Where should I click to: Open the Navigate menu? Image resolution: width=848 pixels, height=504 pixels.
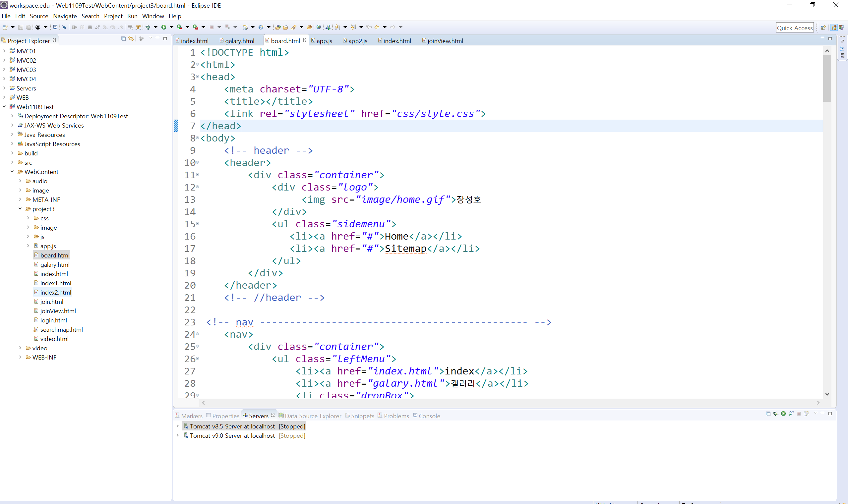pyautogui.click(x=65, y=16)
